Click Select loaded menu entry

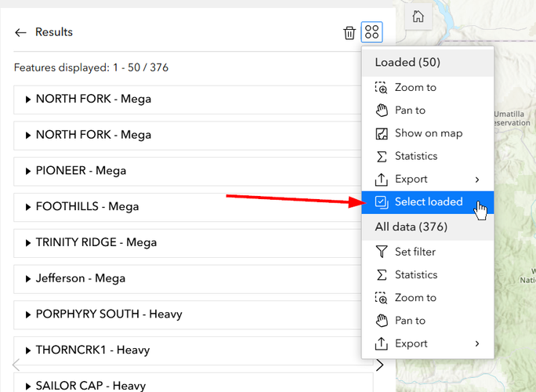(x=427, y=202)
